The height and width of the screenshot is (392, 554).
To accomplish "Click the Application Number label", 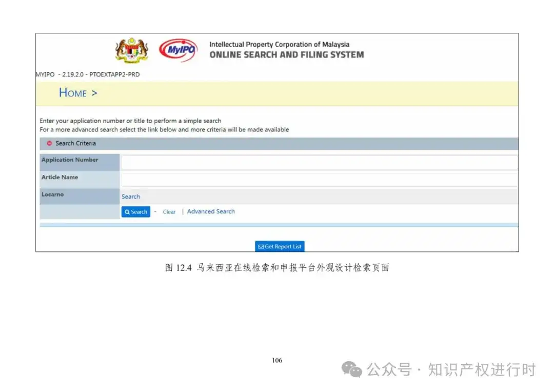I will 70,160.
